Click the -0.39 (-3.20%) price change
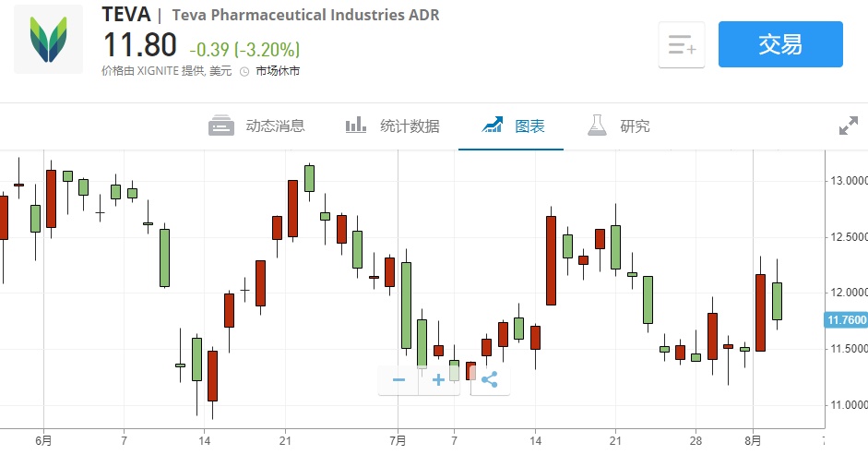Screen dimensions: 868x455 tap(244, 49)
